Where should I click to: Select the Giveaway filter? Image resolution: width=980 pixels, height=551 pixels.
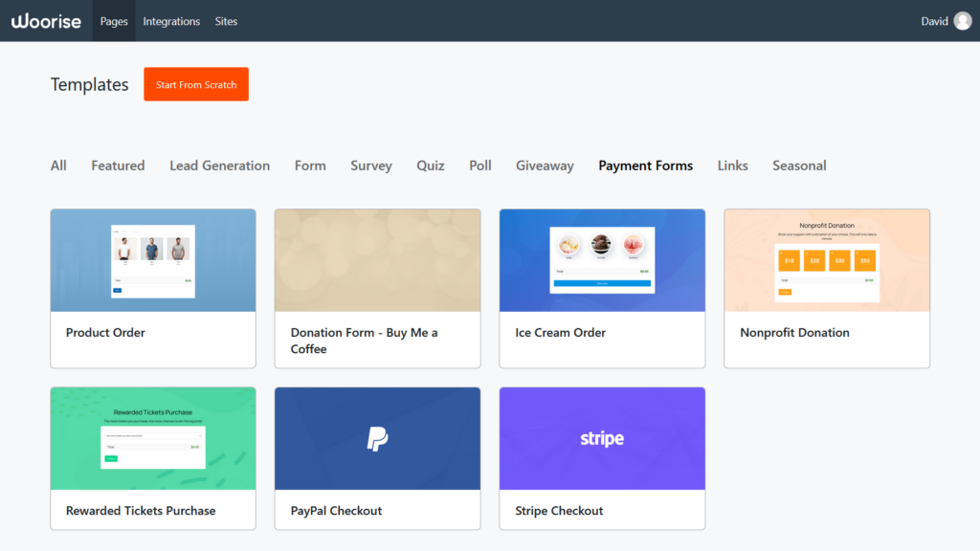pos(545,165)
